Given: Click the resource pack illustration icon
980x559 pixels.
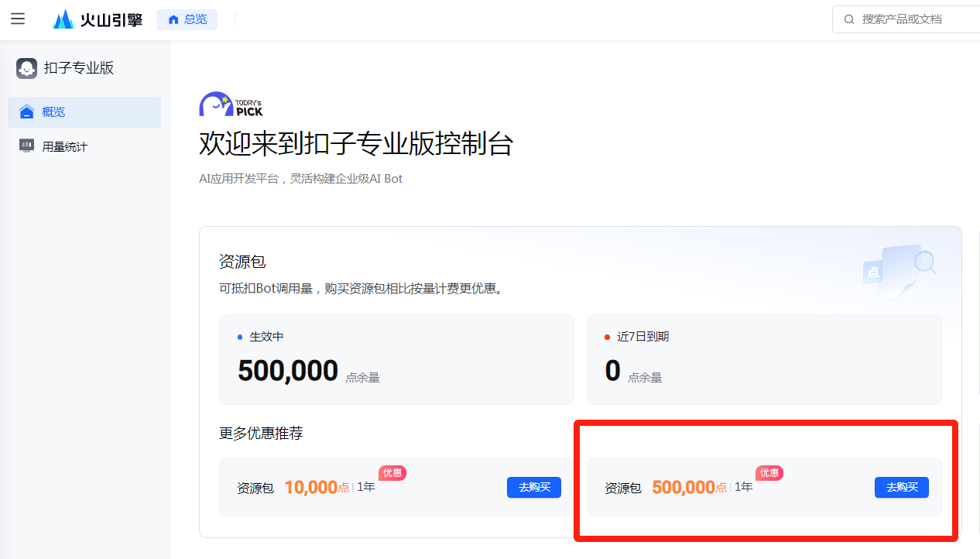Looking at the screenshot, I should (899, 271).
